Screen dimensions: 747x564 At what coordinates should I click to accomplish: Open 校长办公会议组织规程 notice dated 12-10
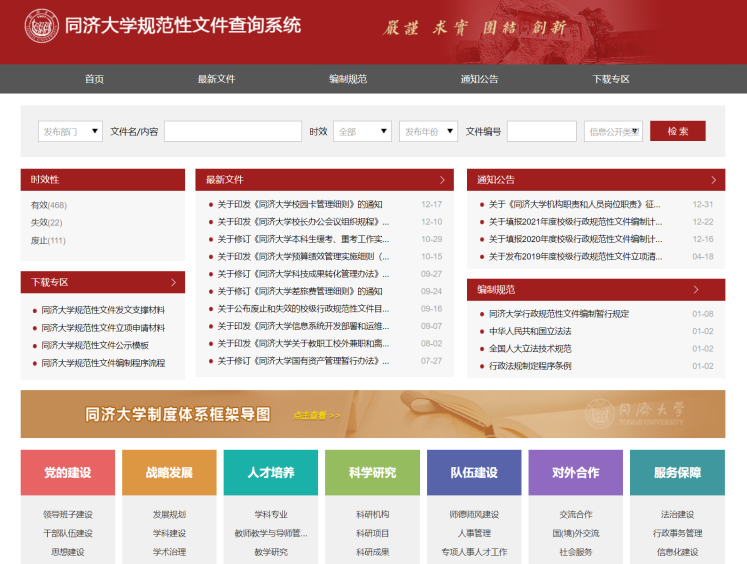303,222
